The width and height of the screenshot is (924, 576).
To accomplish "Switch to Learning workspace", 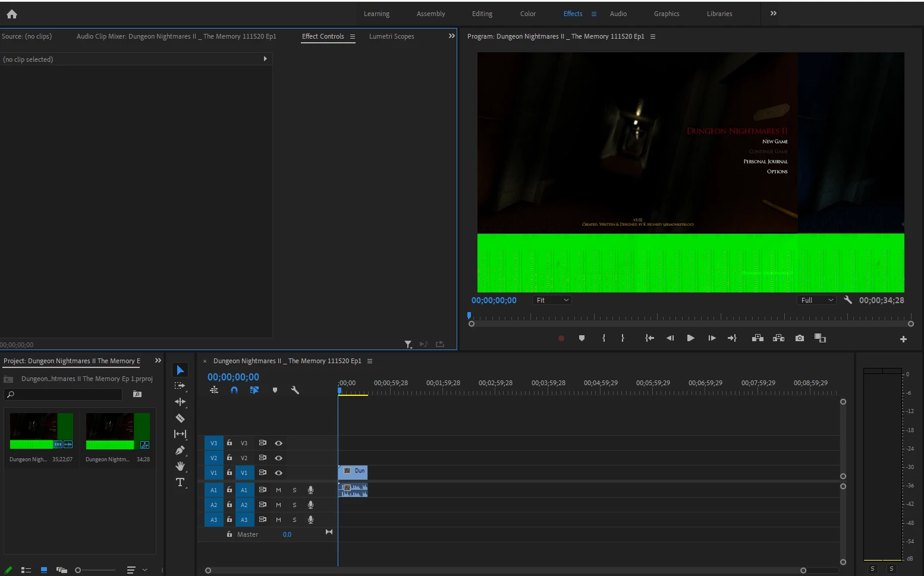I will click(376, 14).
